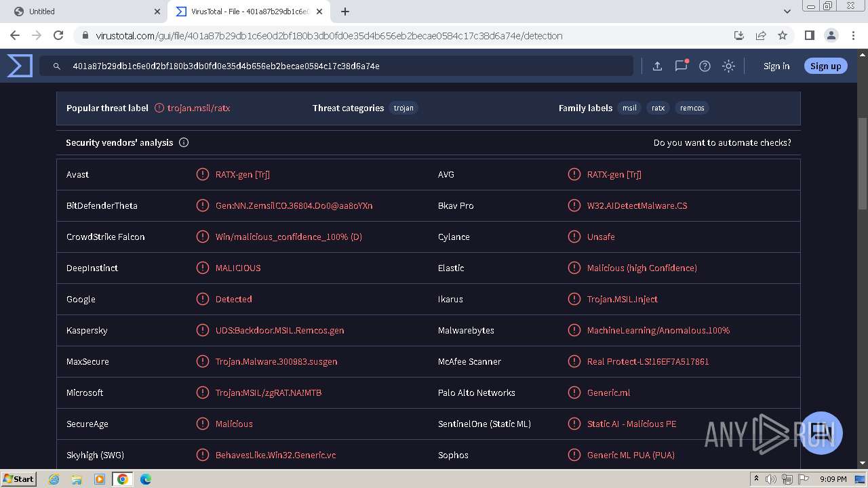Viewport: 868px width, 488px height.
Task: Click the alert icon for Google's Detected result
Action: point(202,299)
